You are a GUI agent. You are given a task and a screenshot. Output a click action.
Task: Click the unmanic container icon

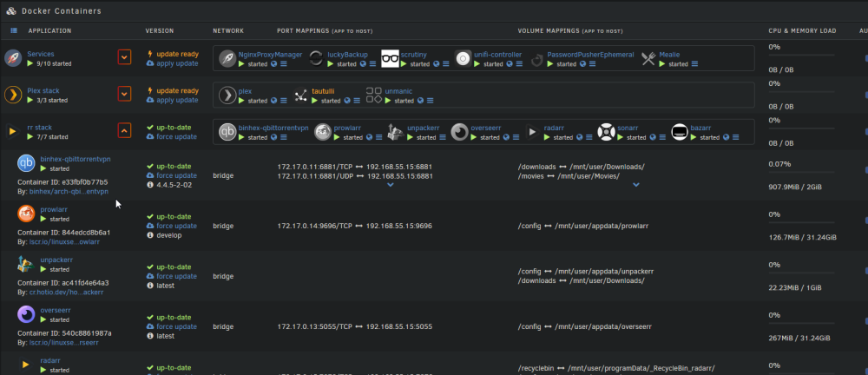tap(374, 95)
